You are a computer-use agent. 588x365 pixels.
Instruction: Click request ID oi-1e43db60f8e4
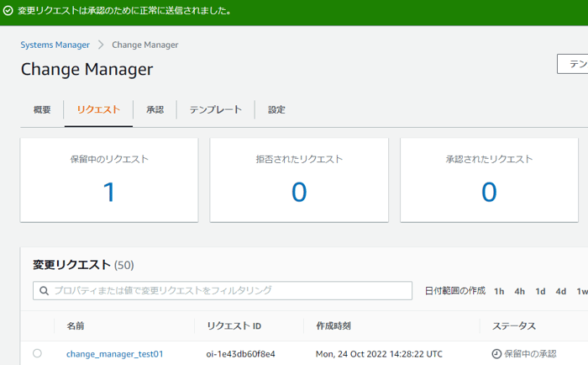click(240, 354)
